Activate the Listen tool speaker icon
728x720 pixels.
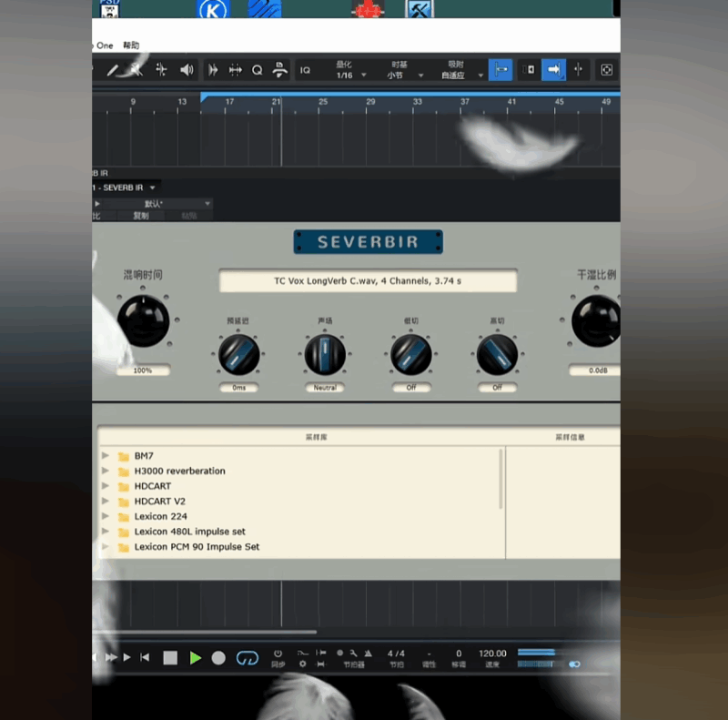[x=186, y=70]
